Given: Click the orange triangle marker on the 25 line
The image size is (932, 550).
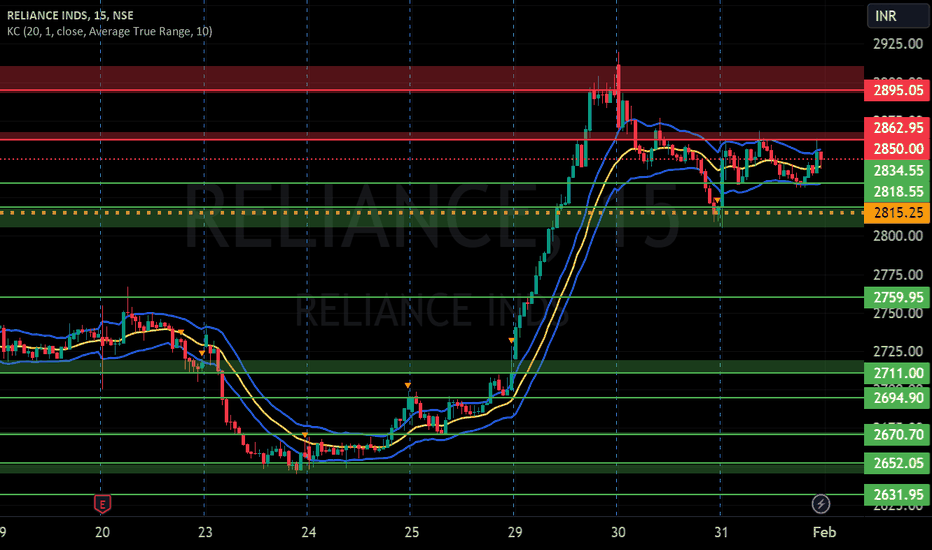Looking at the screenshot, I should (407, 386).
